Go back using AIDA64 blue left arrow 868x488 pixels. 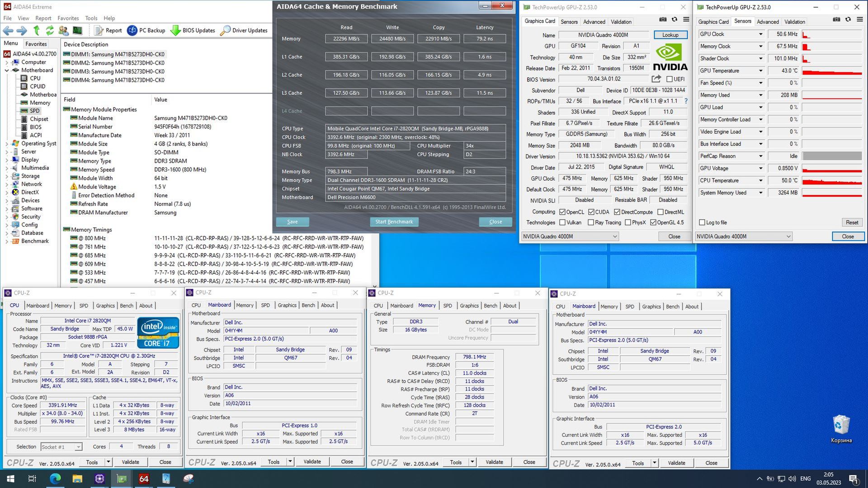8,30
